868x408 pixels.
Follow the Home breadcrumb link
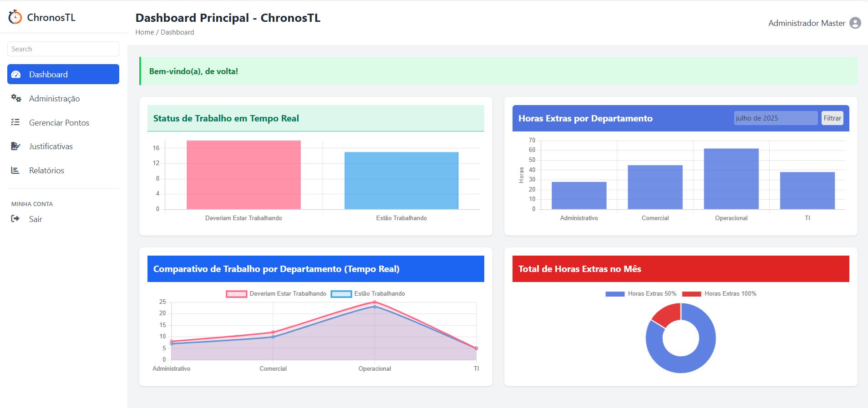[x=144, y=32]
